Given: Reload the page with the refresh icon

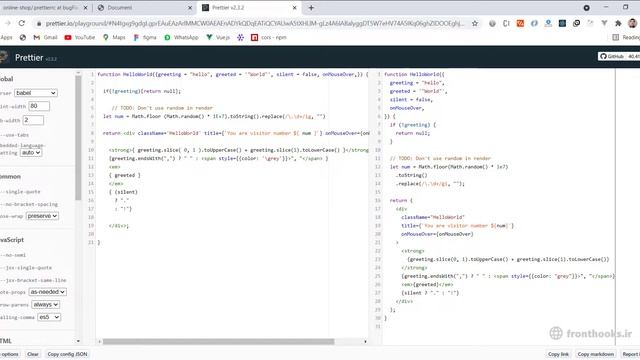Looking at the screenshot, I should (22, 23).
